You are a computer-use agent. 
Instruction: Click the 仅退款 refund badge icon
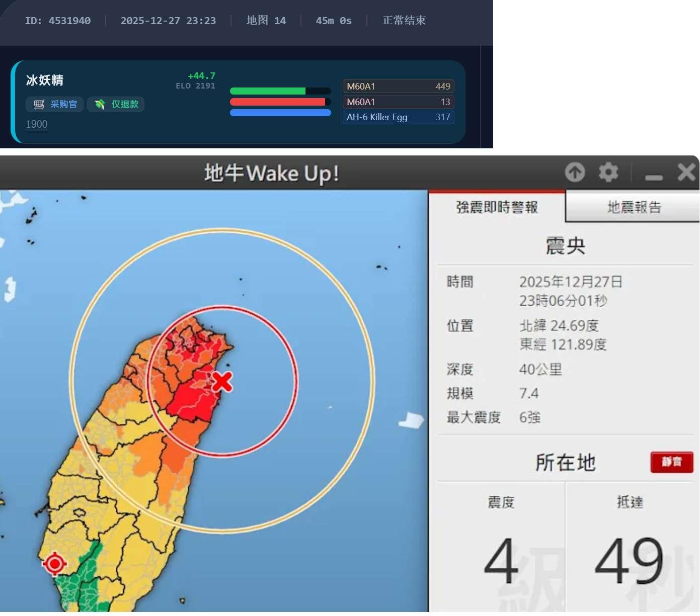[100, 104]
